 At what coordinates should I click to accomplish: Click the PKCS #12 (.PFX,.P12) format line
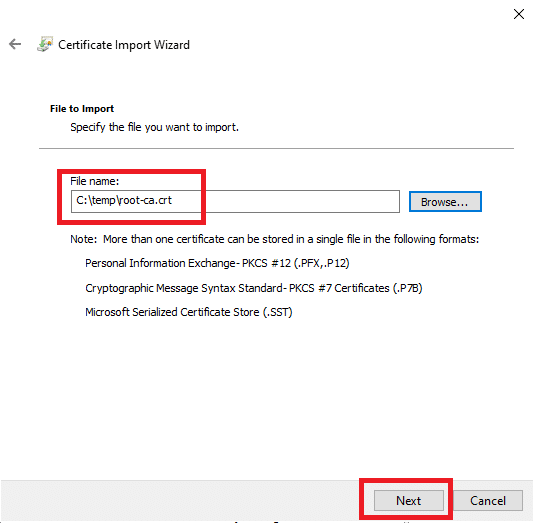(217, 263)
